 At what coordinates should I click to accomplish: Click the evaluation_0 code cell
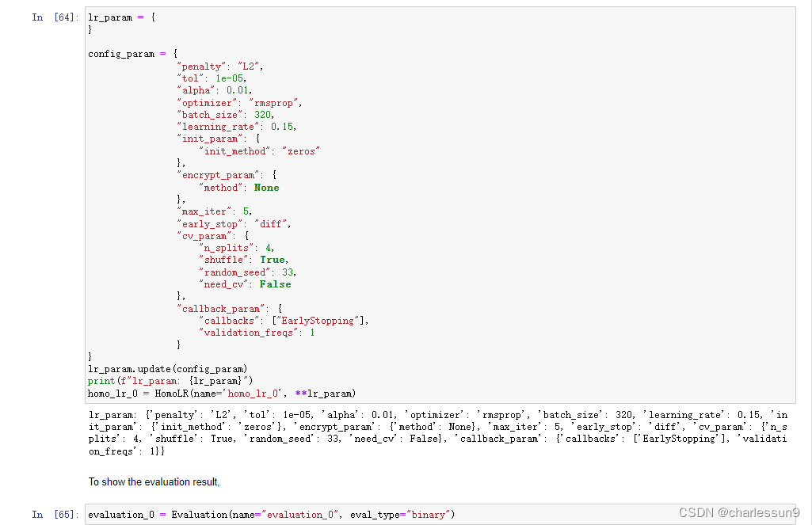[x=269, y=514]
